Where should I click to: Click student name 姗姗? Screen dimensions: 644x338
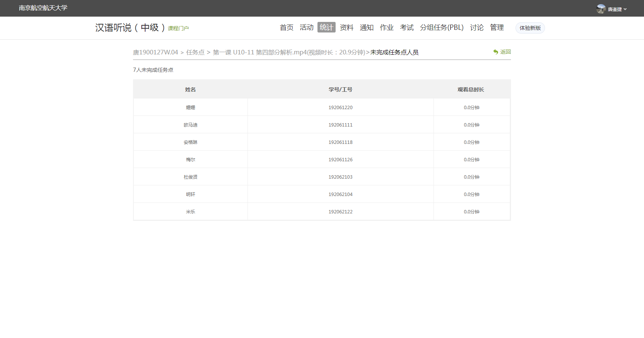pyautogui.click(x=190, y=108)
